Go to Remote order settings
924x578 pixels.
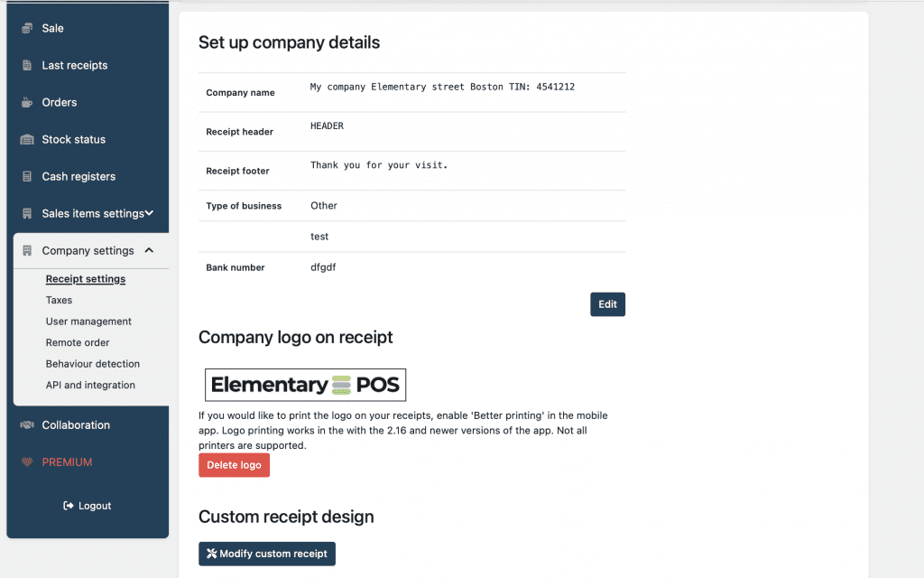[78, 342]
